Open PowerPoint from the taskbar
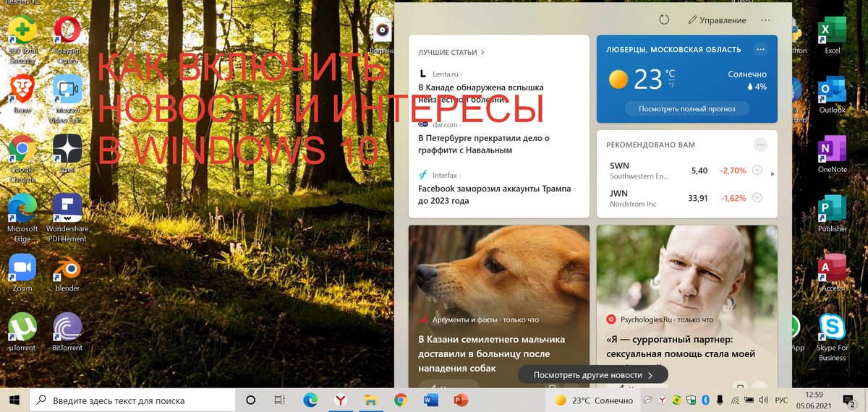 [x=461, y=400]
